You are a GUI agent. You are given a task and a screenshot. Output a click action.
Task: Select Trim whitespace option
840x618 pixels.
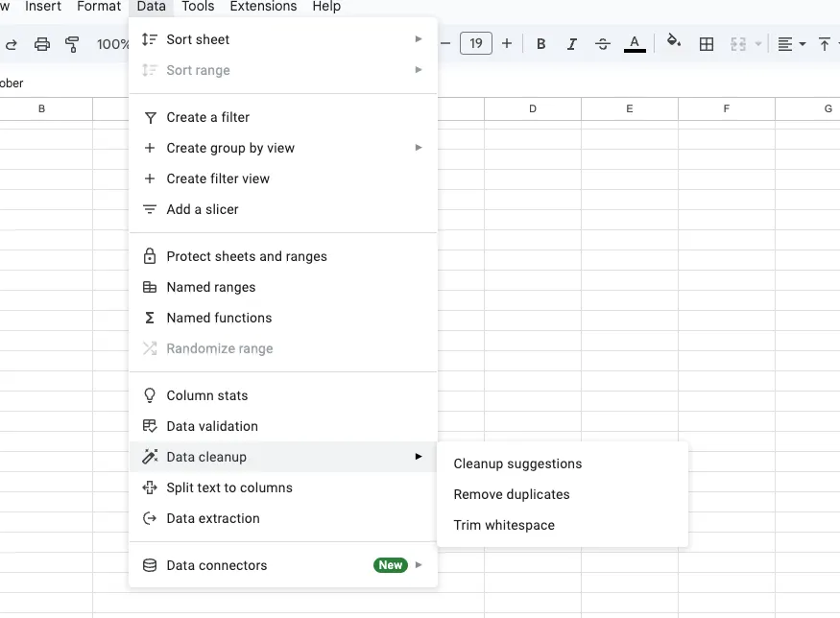click(504, 525)
